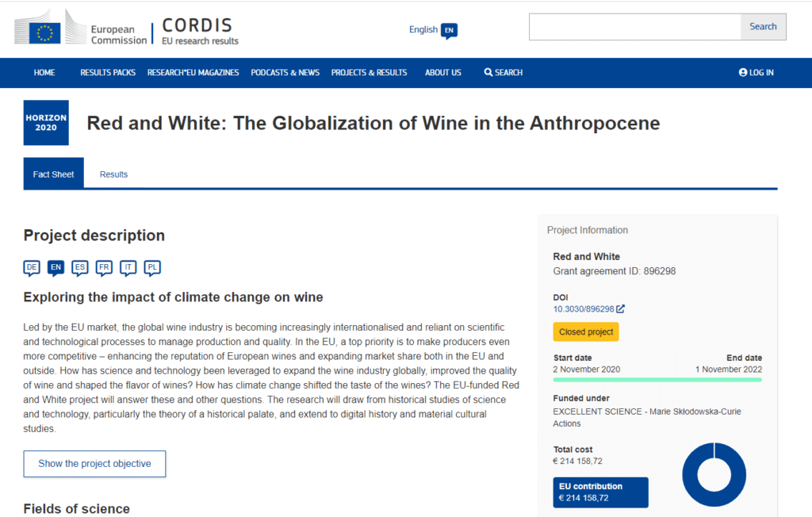The image size is (812, 517).
Task: Select the DE language bubble icon
Action: (x=32, y=268)
